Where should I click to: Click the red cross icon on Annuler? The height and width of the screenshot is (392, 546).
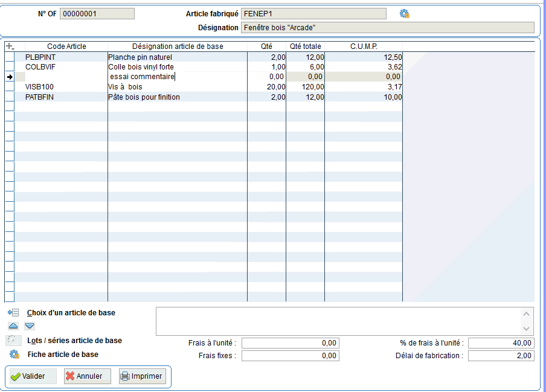coord(70,376)
